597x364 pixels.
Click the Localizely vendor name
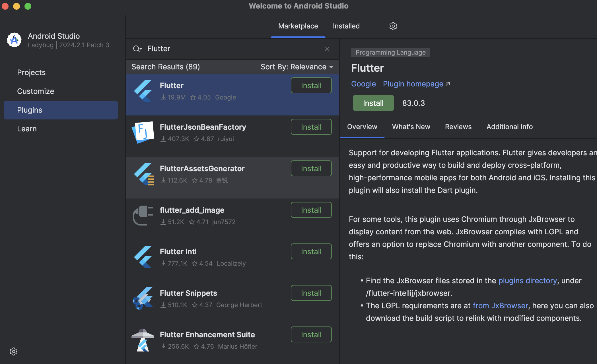pyautogui.click(x=231, y=263)
